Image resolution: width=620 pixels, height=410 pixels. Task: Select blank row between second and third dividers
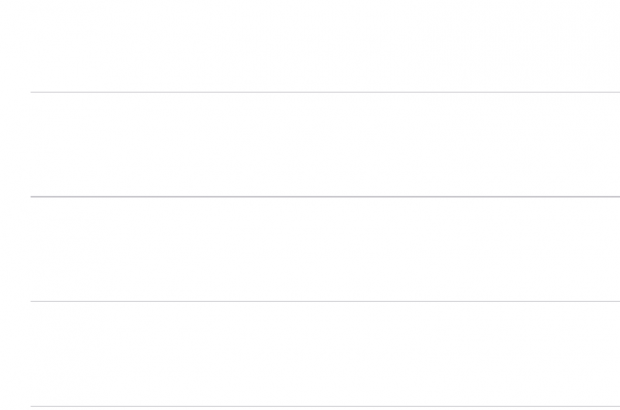pyautogui.click(x=325, y=249)
